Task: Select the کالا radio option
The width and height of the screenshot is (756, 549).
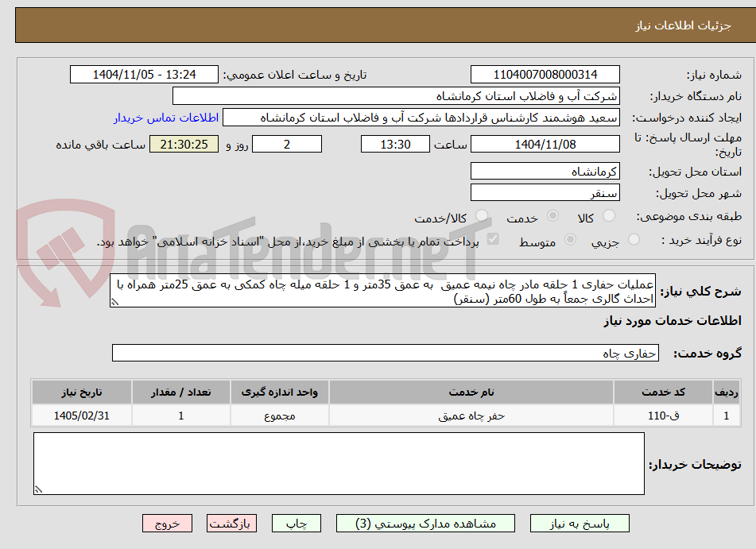Action: coord(608,215)
